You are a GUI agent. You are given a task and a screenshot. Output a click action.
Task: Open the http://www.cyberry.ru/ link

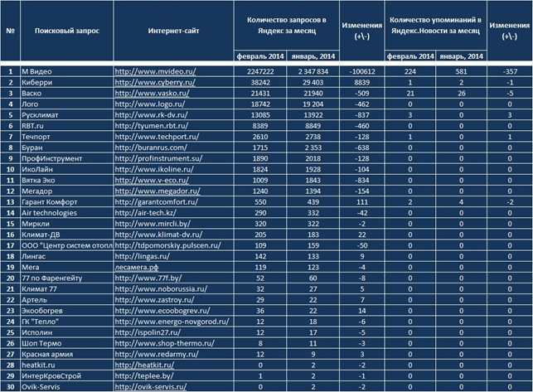[x=155, y=82]
